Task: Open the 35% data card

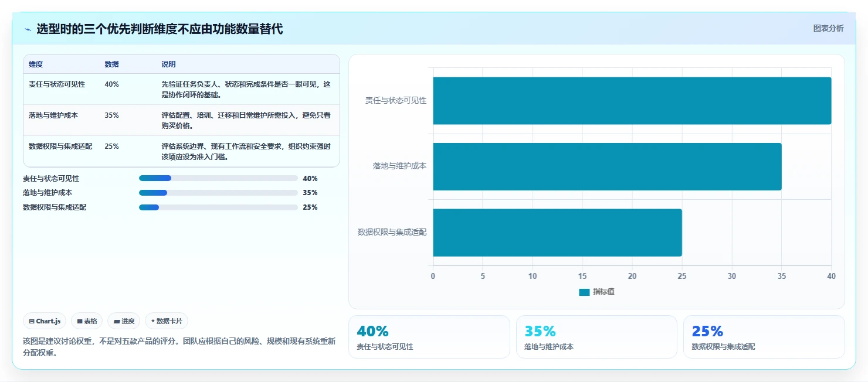Action: [x=596, y=337]
